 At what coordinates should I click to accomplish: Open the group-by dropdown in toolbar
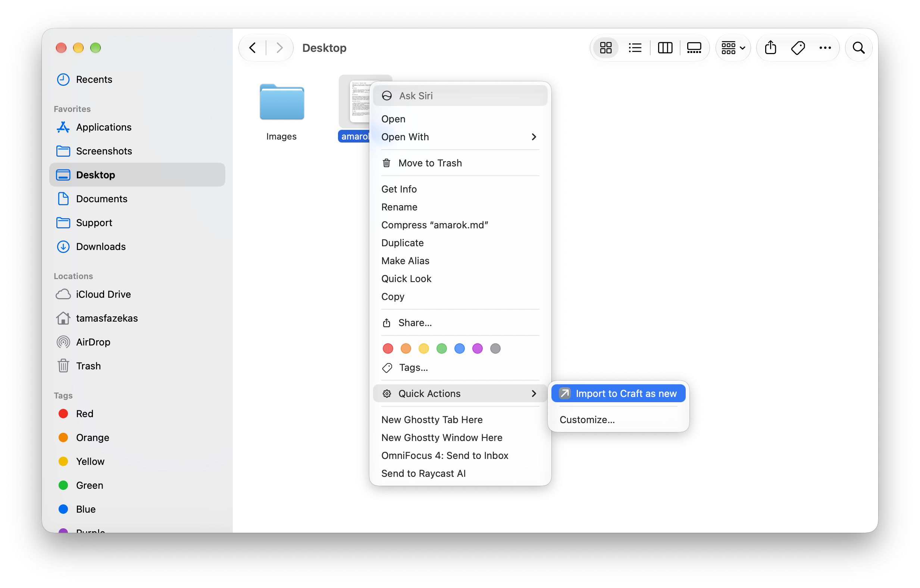(x=733, y=48)
